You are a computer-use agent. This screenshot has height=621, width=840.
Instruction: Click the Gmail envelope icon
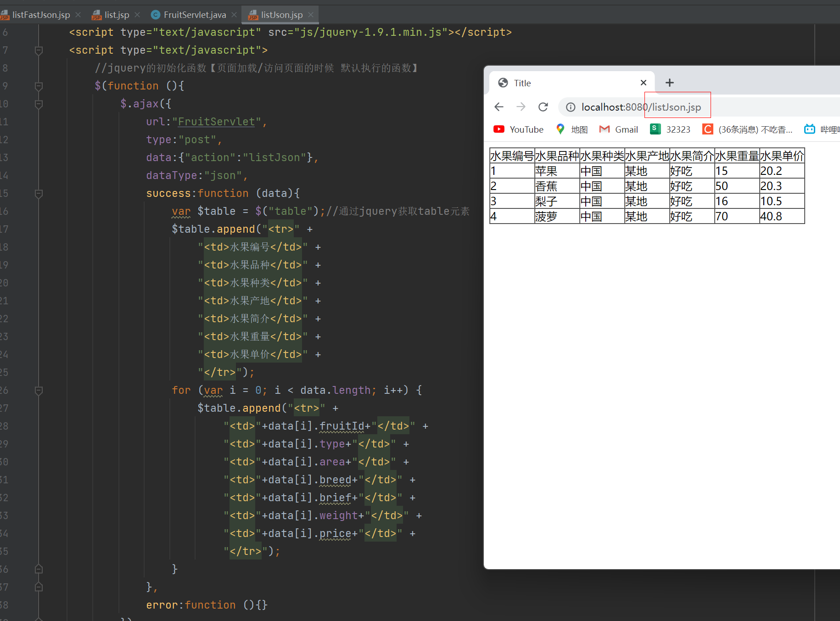pyautogui.click(x=605, y=129)
